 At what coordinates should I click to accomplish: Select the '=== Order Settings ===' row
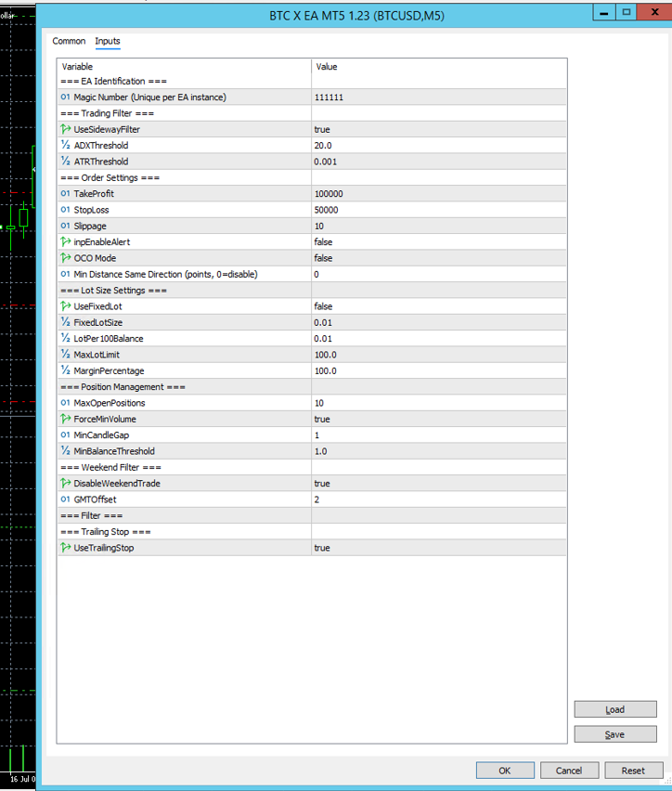point(312,177)
